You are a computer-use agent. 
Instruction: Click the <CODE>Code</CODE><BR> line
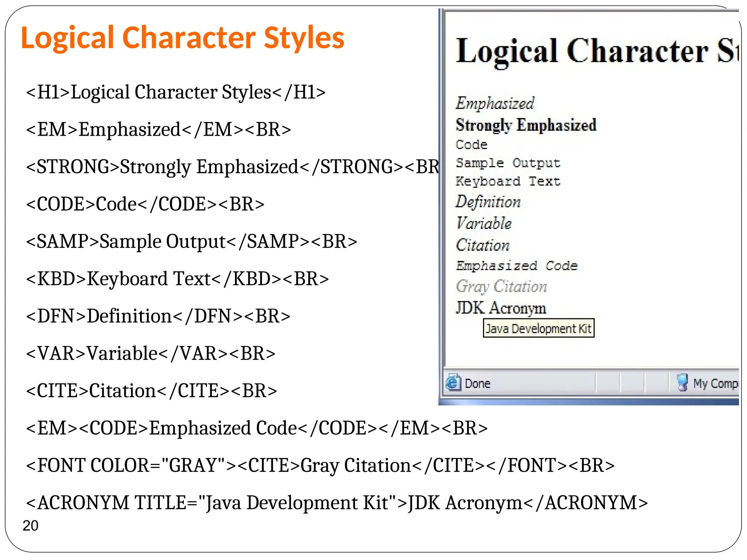[145, 204]
